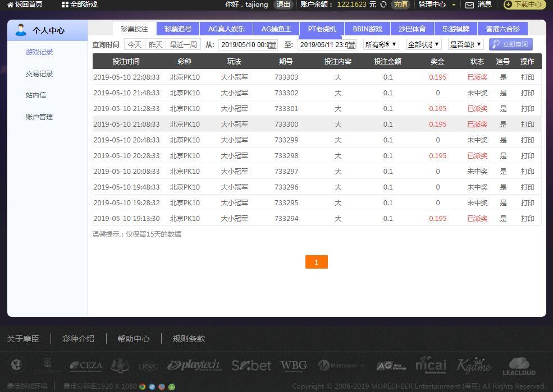The width and height of the screenshot is (553, 392).
Task: Expand the 是否单期 dropdown
Action: click(x=465, y=44)
